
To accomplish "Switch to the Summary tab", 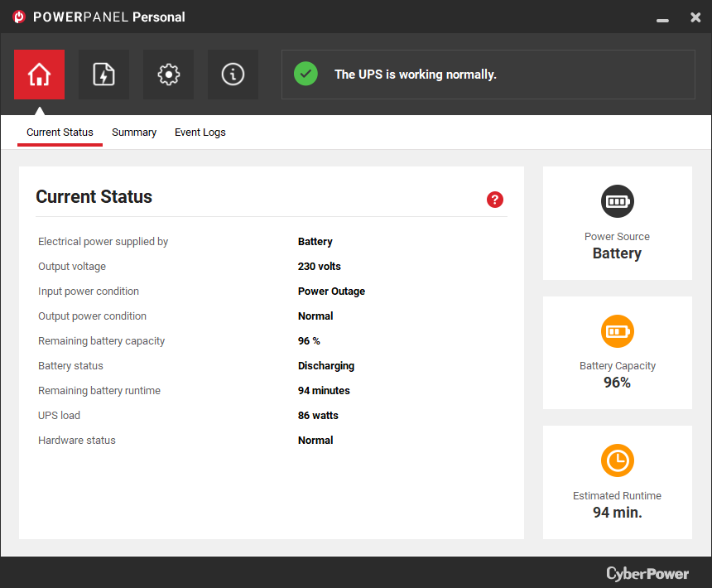I will [x=134, y=133].
